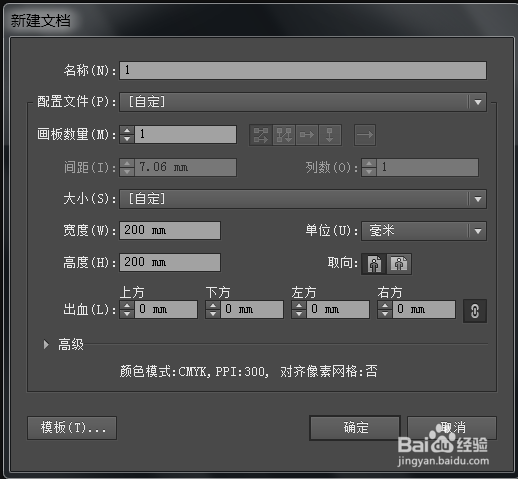The height and width of the screenshot is (479, 518).
Task: Click the right bleed 右方 value field
Action: point(424,309)
